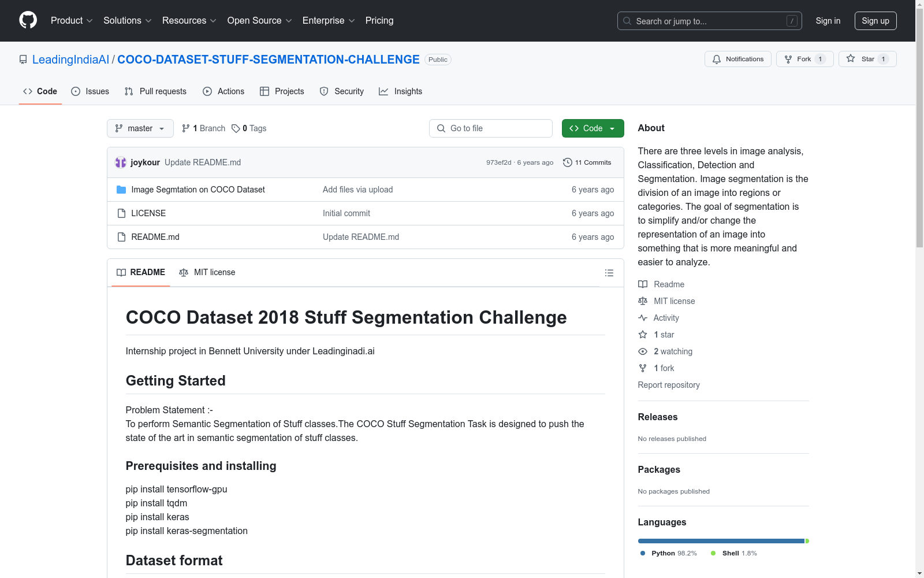Expand the Solutions menu
Screen dimensions: 924x578
[128, 21]
